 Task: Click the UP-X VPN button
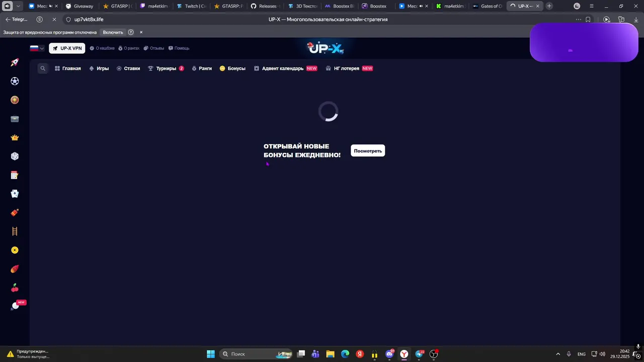(x=67, y=48)
